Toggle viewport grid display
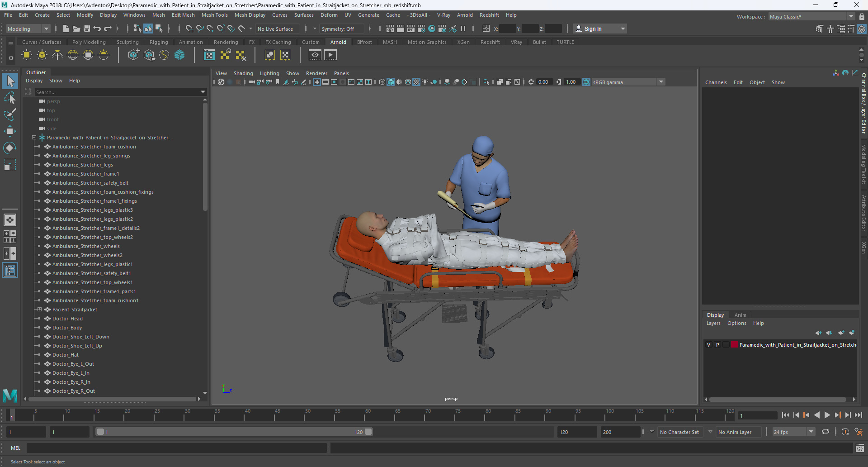 click(317, 82)
